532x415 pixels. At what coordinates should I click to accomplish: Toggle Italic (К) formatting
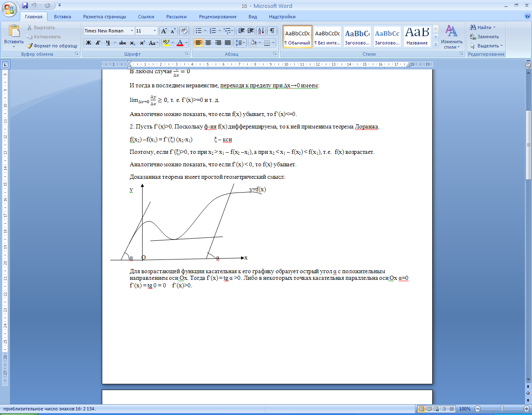(x=98, y=43)
